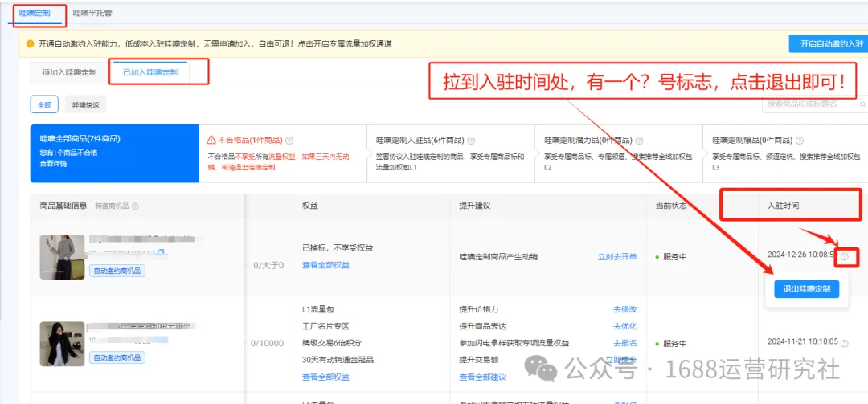Viewport: 868px width, 404px height.
Task: Click the 工厂名片专区 benefit text
Action: (325, 326)
